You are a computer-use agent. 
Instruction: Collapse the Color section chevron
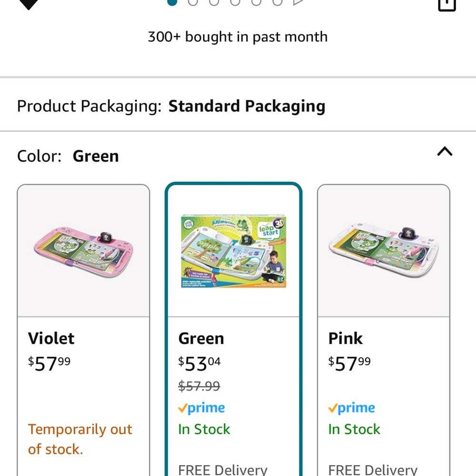[445, 151]
